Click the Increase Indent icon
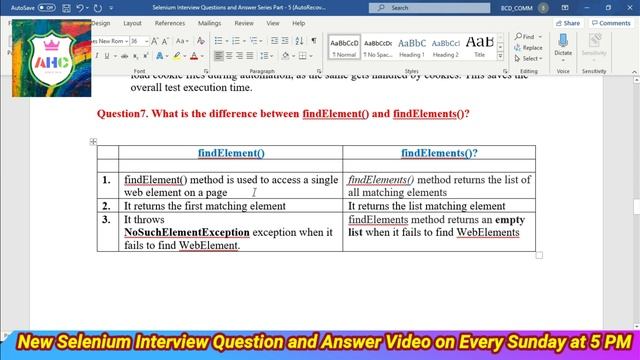 point(285,41)
